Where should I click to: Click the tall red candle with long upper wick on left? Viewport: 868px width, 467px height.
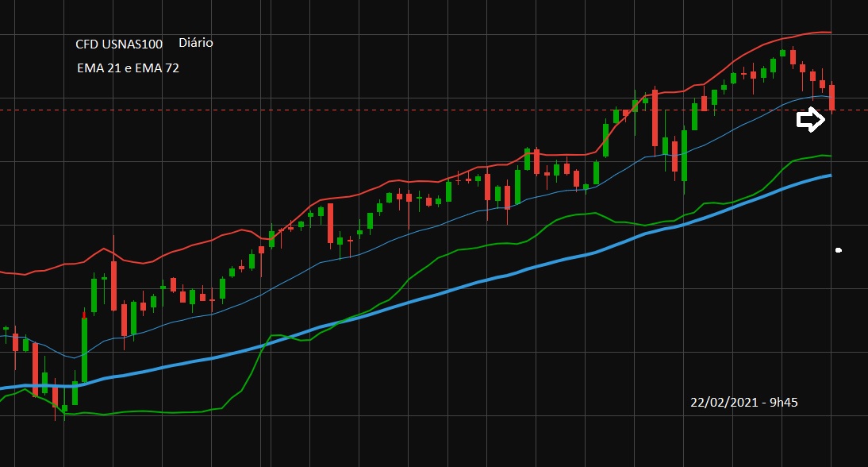tap(113, 284)
